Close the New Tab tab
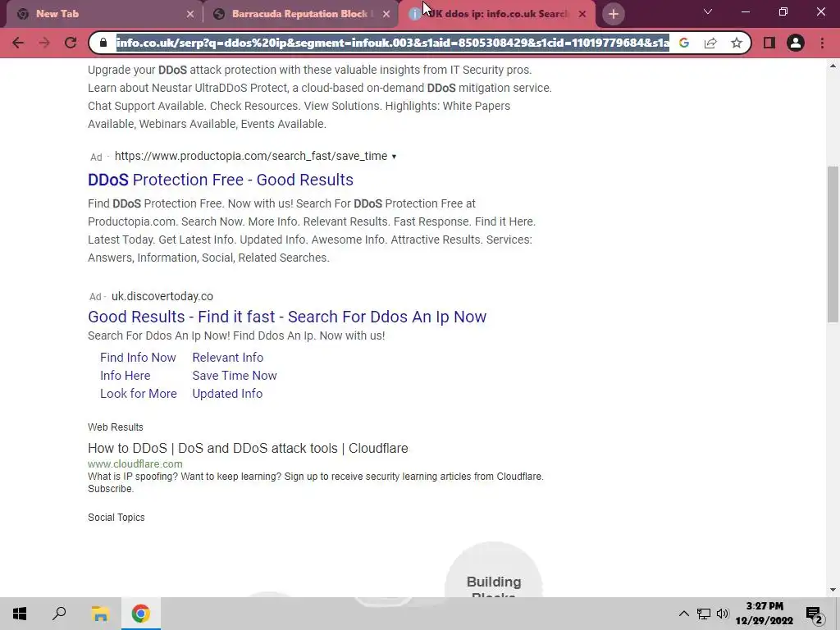Screen dimensions: 840x630 [190, 15]
